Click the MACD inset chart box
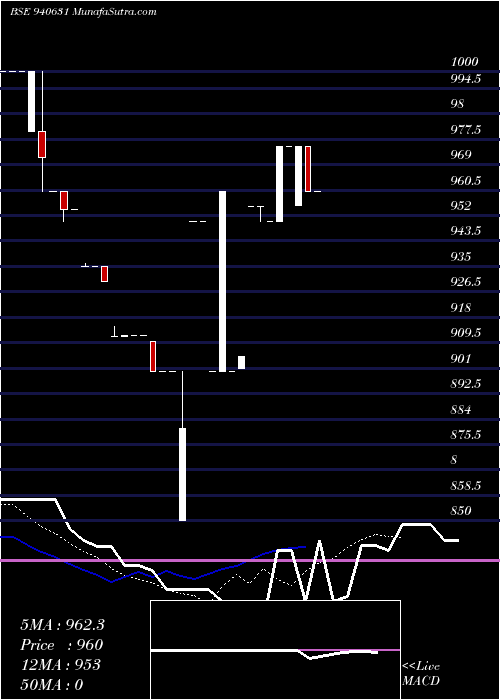Viewport: 500px width, 700px height. pos(275,650)
